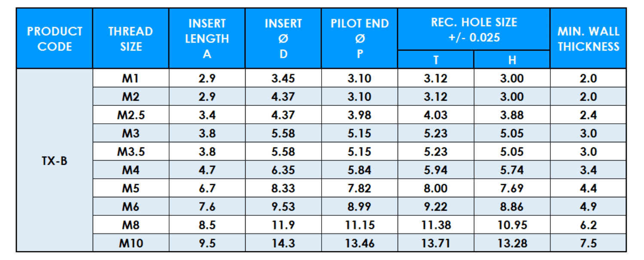
Task: Select the M10 thread size row label
Action: (x=131, y=243)
